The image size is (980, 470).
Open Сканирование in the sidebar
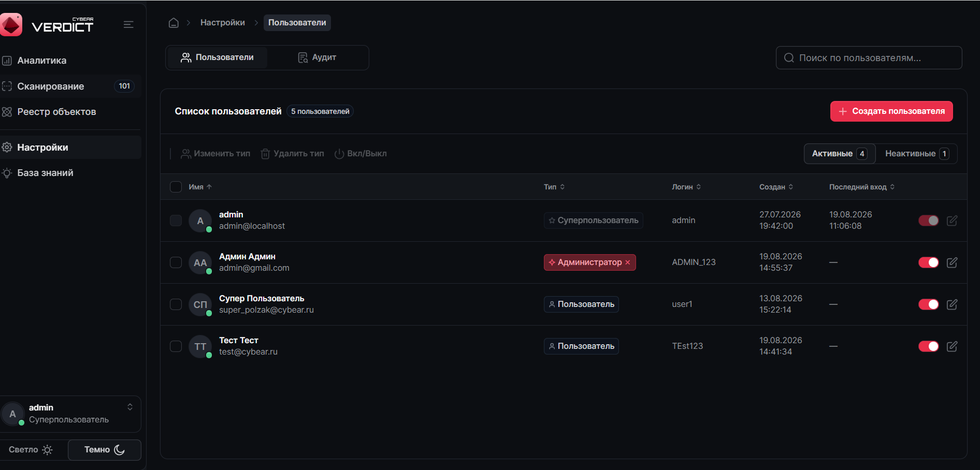coord(70,86)
